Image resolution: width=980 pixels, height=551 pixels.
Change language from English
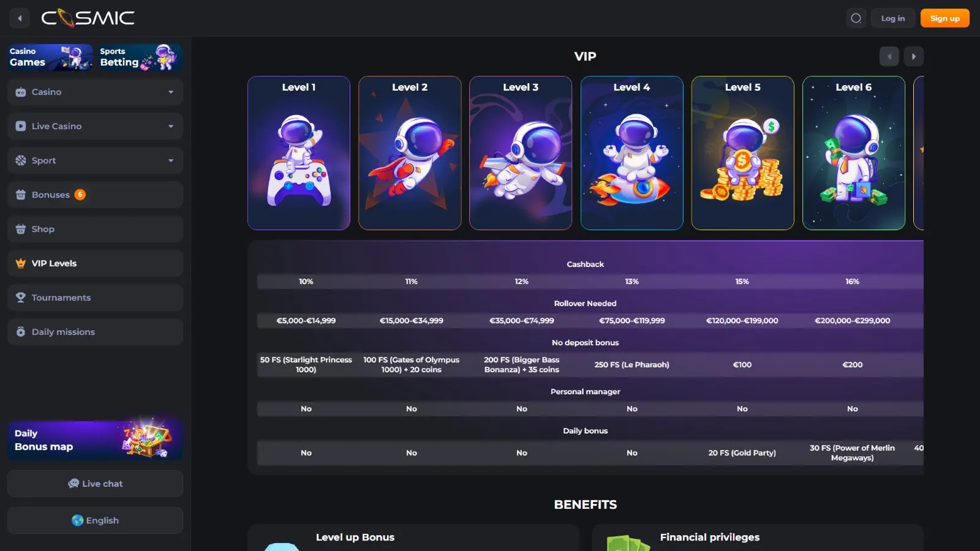[x=95, y=520]
